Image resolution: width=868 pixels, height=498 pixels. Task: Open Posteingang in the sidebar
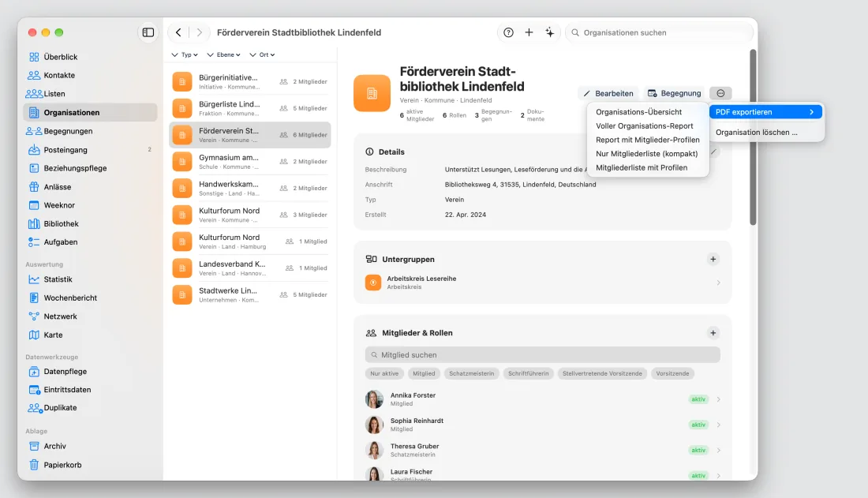pos(90,150)
